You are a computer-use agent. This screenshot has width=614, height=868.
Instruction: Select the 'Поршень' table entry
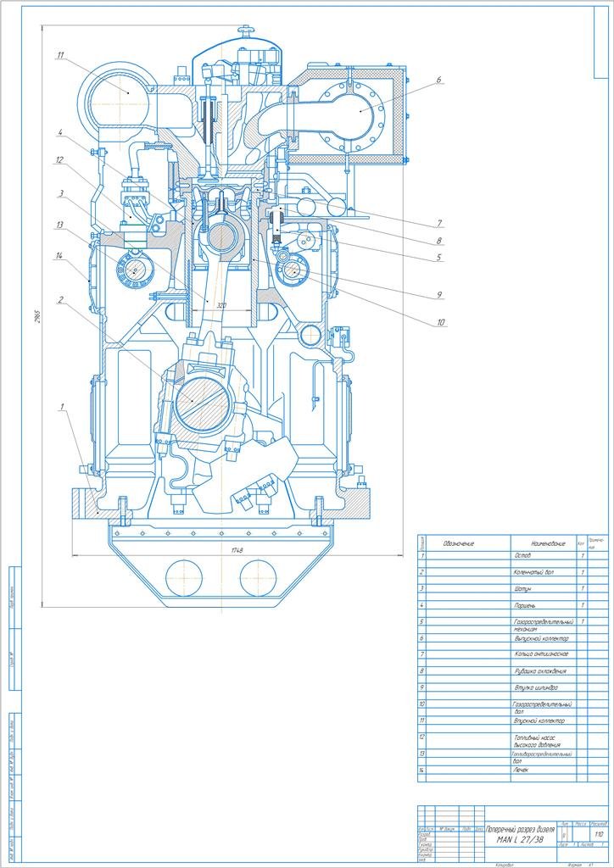click(526, 605)
